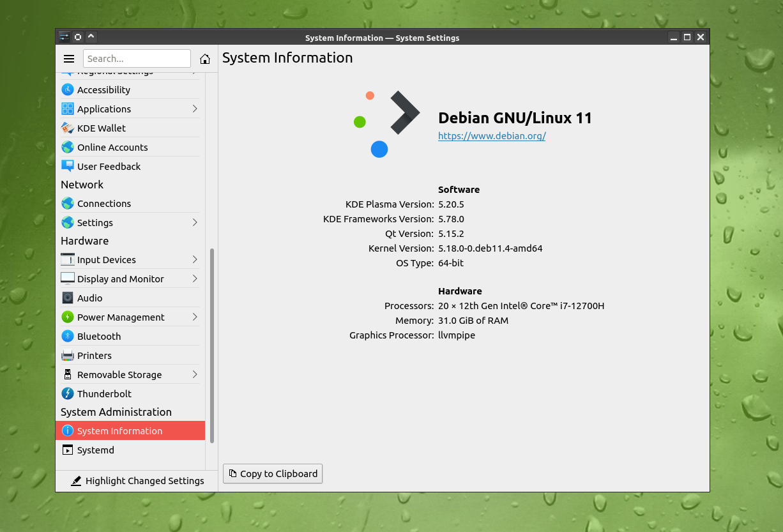The height and width of the screenshot is (532, 783).
Task: Open the Printers settings page
Action: 130,355
